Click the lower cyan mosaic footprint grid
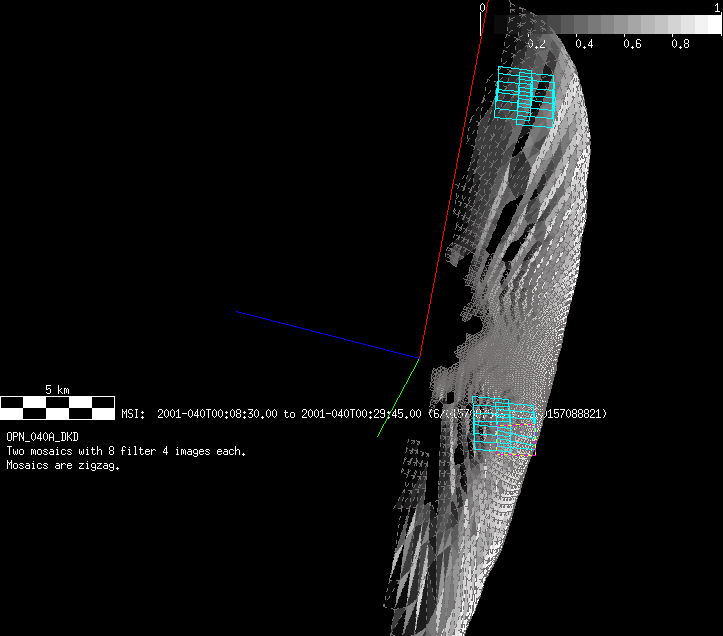Screen dimensions: 723x636 pyautogui.click(x=503, y=428)
